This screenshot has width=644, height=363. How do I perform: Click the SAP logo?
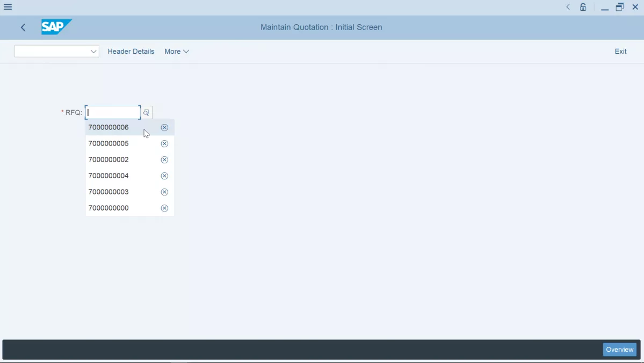click(x=56, y=27)
